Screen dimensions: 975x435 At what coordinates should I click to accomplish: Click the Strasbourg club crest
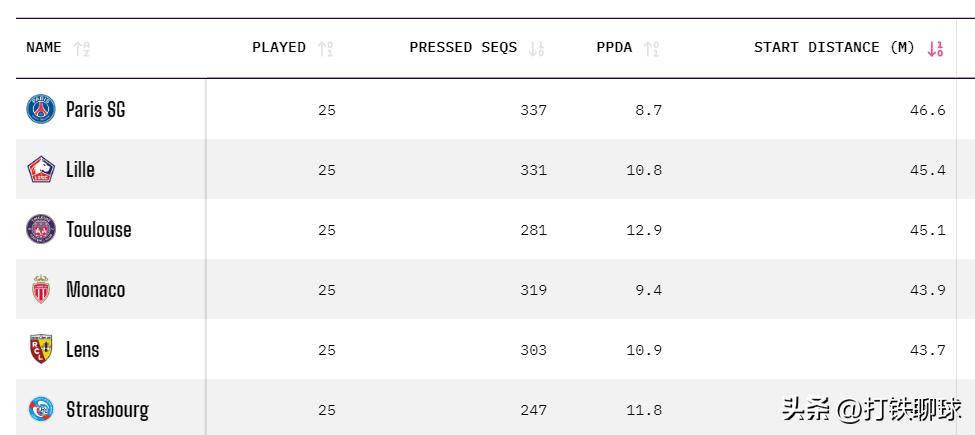coord(41,409)
